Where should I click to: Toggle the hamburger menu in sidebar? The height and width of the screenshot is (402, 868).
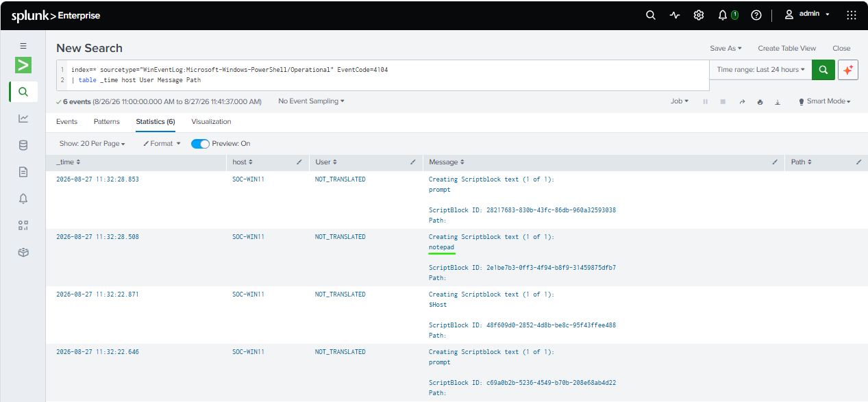pos(23,46)
